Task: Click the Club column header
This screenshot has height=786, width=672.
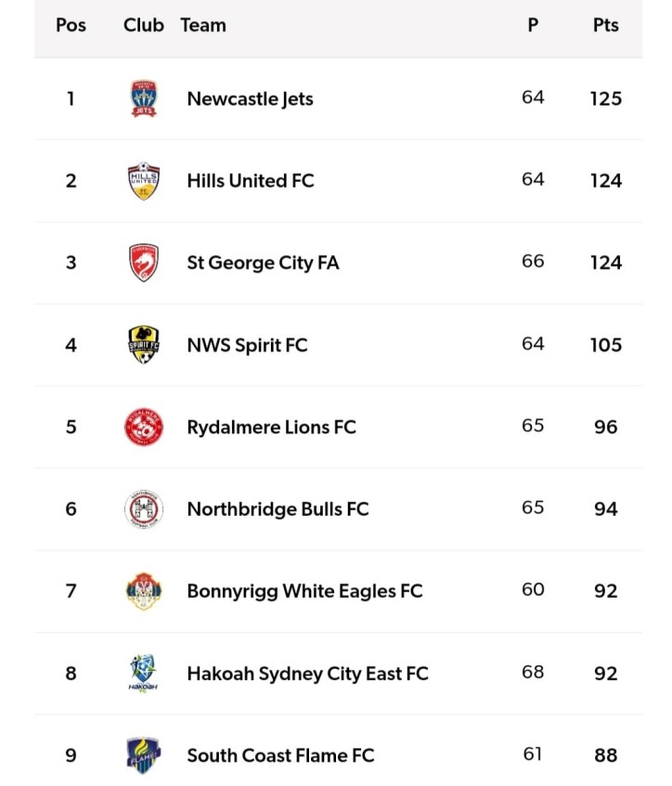Action: click(143, 25)
